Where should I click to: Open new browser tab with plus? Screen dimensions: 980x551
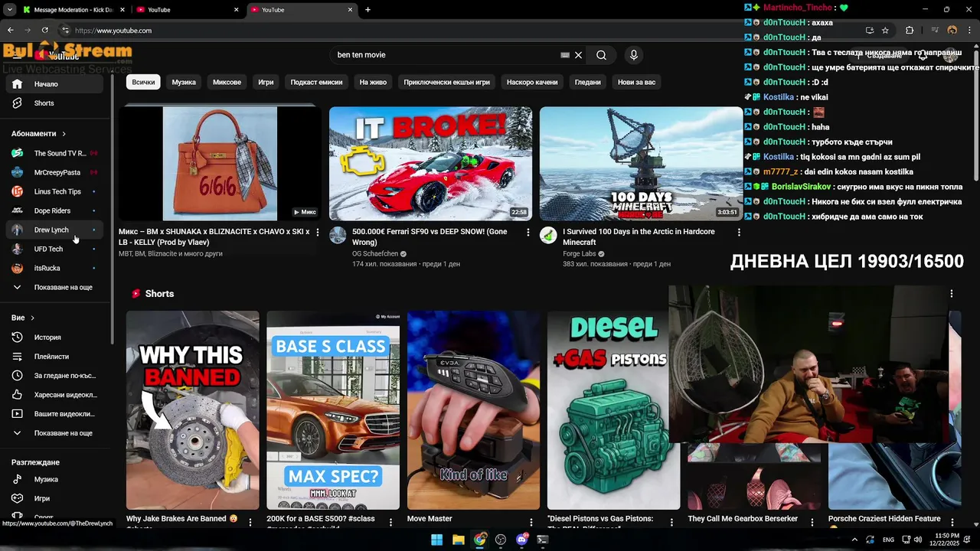coord(367,10)
